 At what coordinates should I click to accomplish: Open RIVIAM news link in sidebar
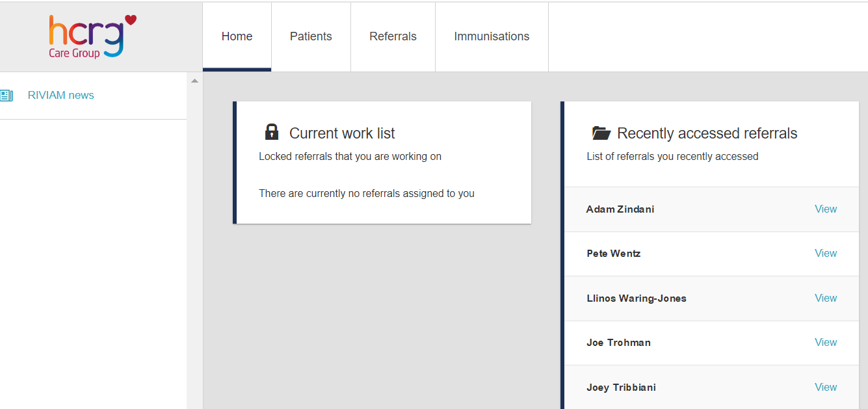coord(61,96)
